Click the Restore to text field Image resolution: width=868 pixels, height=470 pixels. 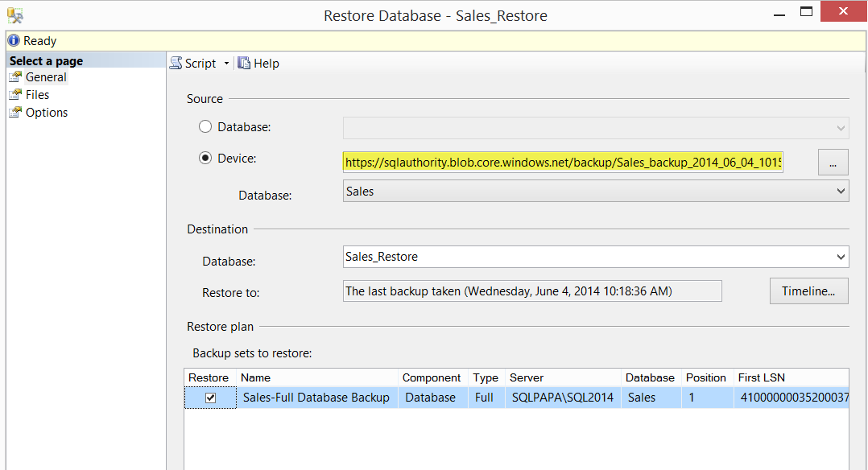point(532,291)
